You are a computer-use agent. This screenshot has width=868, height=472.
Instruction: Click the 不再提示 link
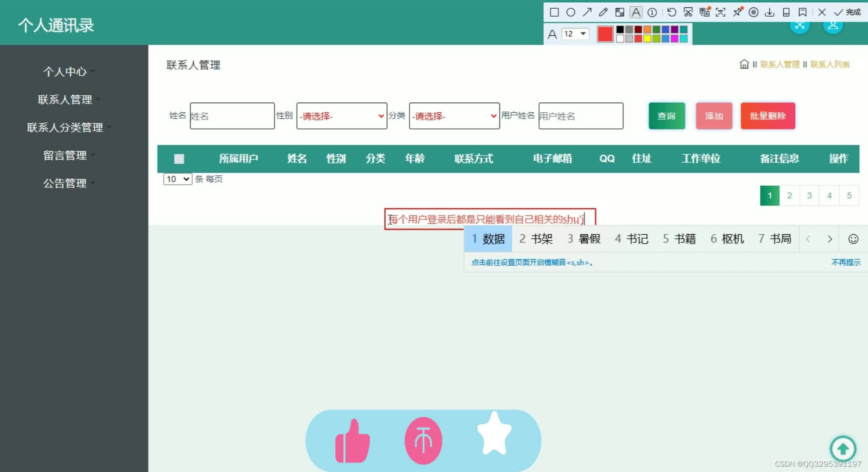(x=846, y=262)
